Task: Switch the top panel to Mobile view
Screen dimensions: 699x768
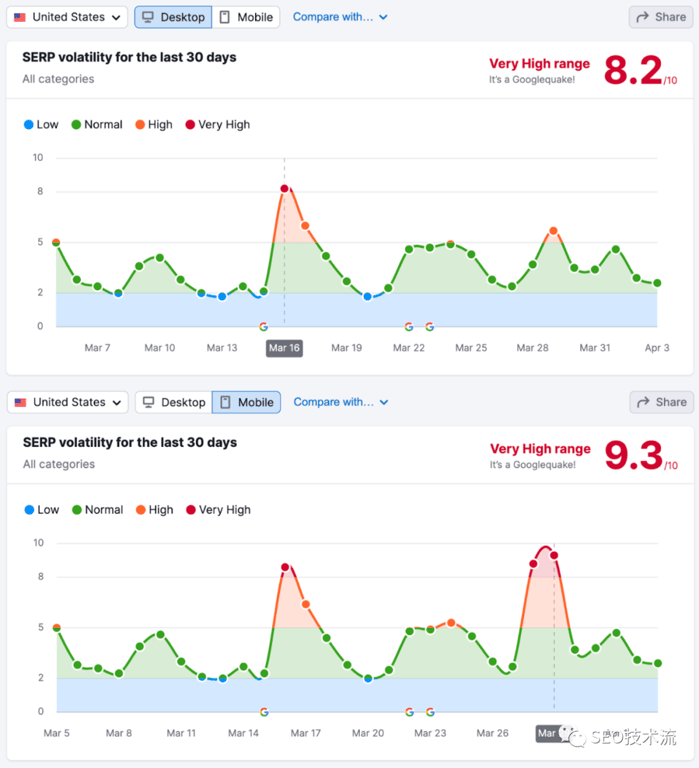Action: (x=246, y=17)
